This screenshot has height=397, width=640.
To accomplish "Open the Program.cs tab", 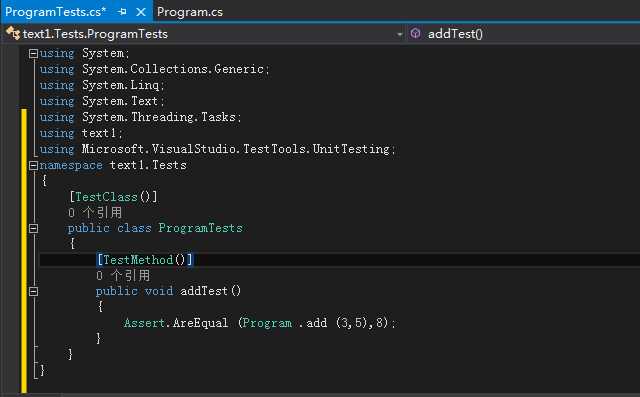I will (x=190, y=12).
